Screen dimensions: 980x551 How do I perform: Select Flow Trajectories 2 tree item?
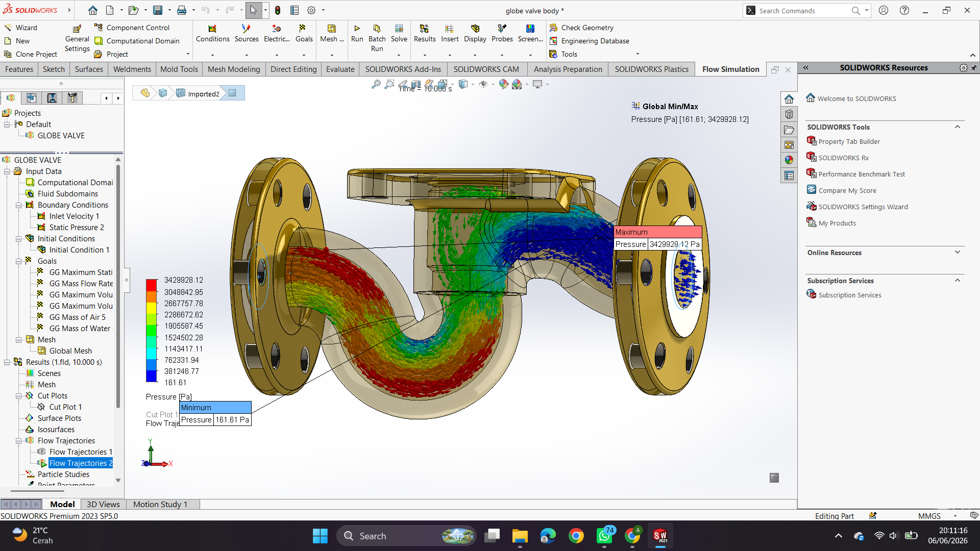(81, 463)
